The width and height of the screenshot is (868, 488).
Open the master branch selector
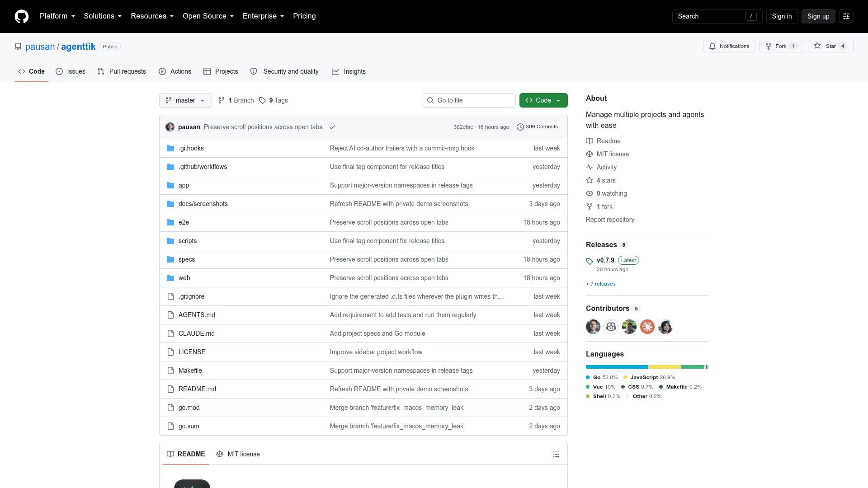[185, 100]
